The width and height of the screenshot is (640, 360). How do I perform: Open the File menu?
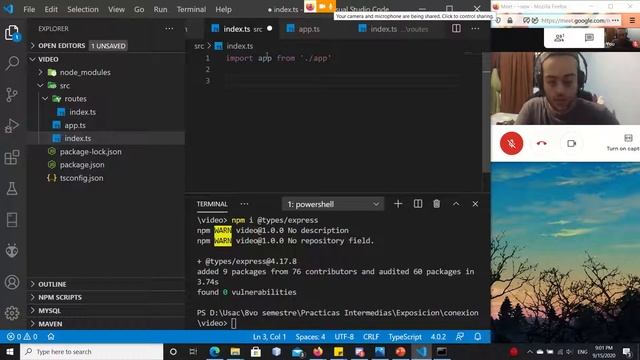[x=29, y=9]
